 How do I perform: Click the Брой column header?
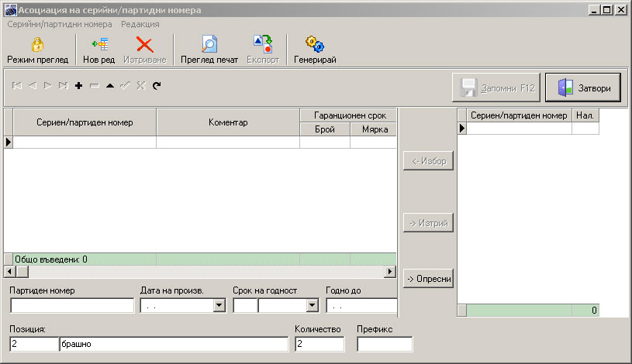pyautogui.click(x=325, y=129)
